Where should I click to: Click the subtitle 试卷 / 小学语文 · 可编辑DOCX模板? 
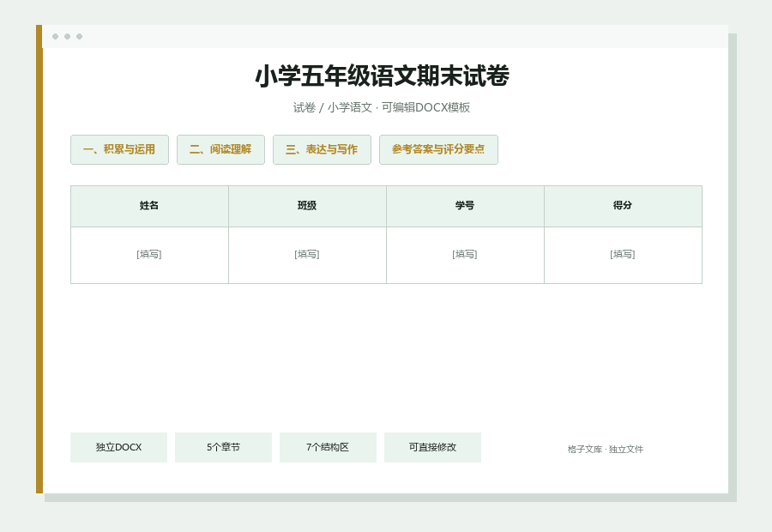tap(382, 107)
